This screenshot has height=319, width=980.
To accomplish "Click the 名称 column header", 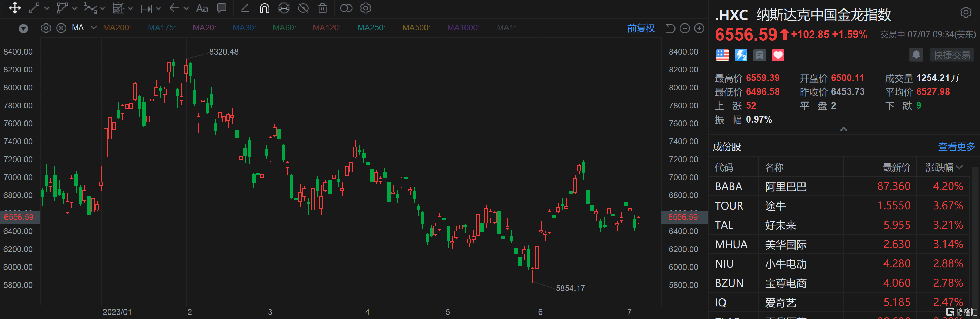I will (774, 167).
